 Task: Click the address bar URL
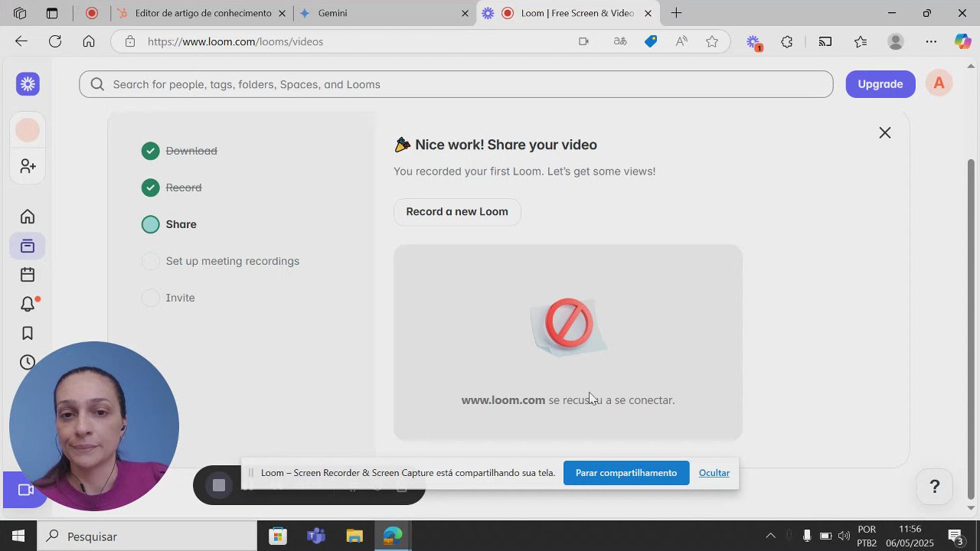point(236,41)
